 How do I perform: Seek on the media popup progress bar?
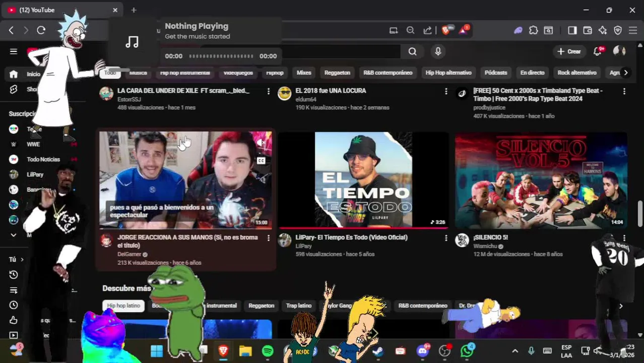tap(221, 56)
